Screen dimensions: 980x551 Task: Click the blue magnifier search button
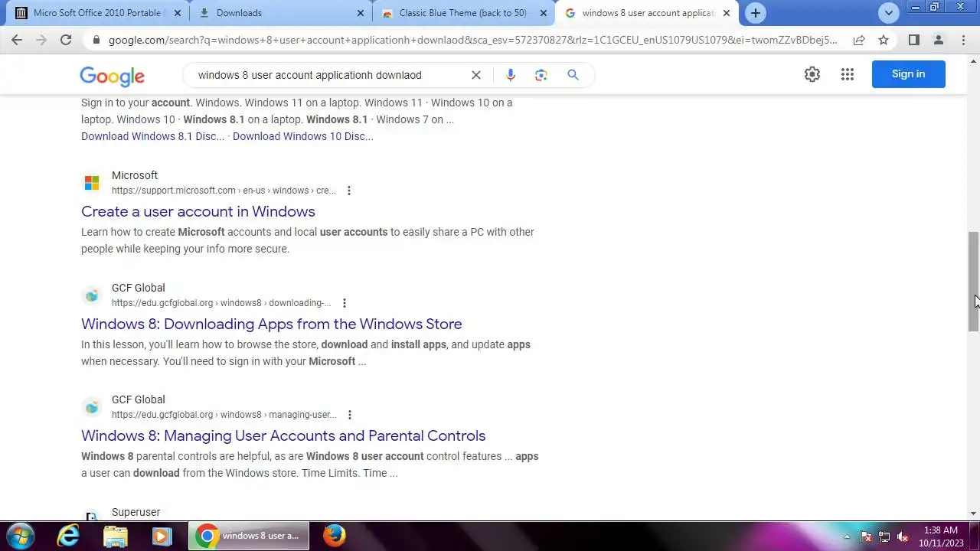click(x=573, y=75)
